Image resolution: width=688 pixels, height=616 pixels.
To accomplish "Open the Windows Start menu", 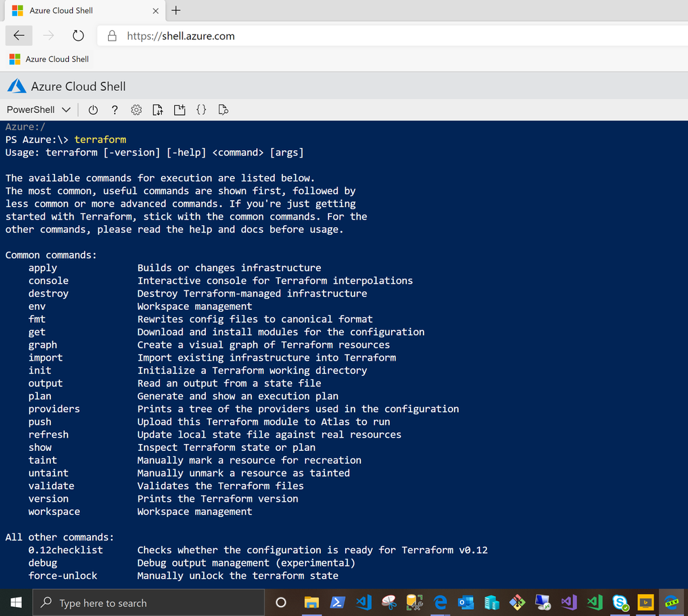I will pyautogui.click(x=16, y=603).
